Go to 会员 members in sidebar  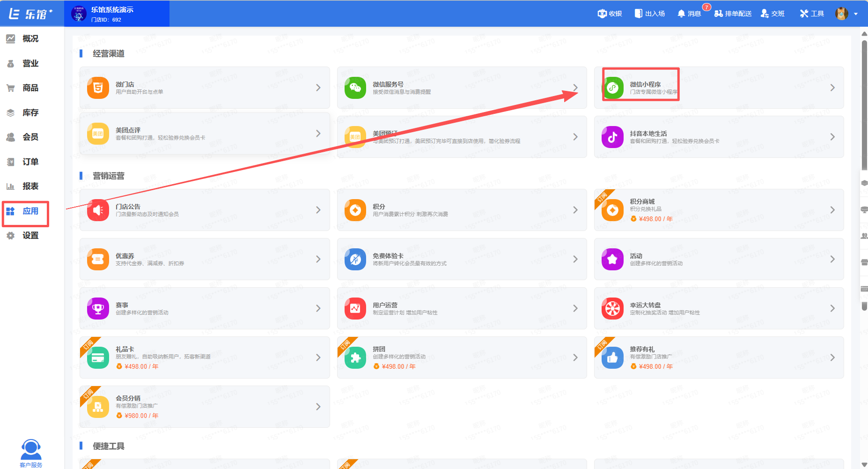point(22,137)
